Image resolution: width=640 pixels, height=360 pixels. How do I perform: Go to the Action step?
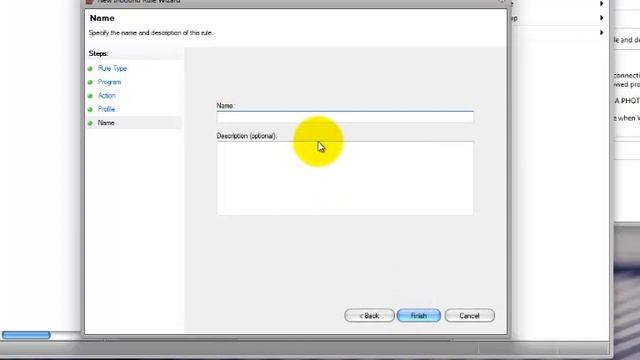(107, 96)
